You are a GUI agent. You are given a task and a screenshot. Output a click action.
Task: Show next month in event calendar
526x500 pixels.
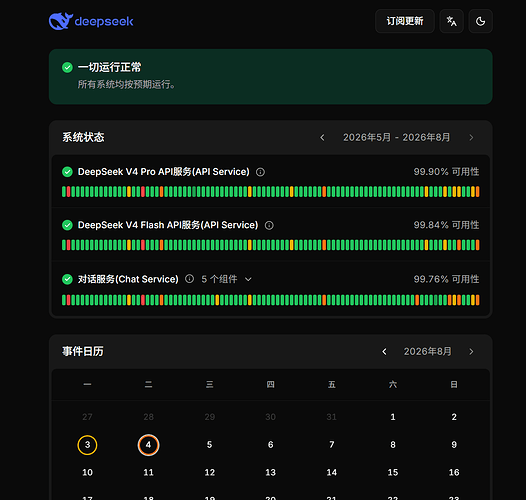click(x=471, y=352)
